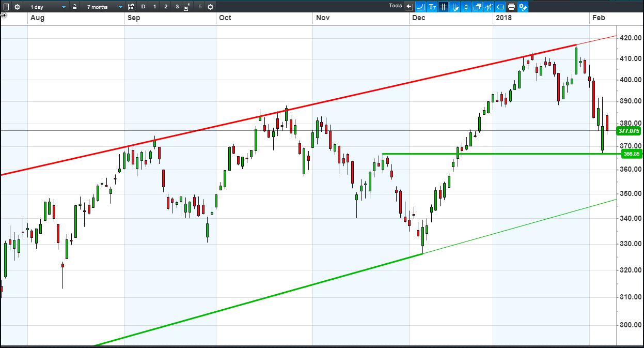
Task: Toggle the chart grid lines
Action: [443, 7]
